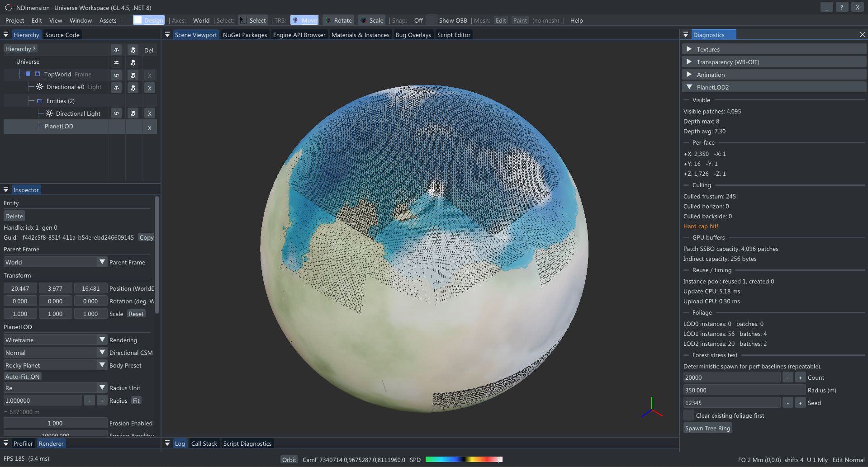Open the Assets menu
The height and width of the screenshot is (467, 868).
[108, 20]
